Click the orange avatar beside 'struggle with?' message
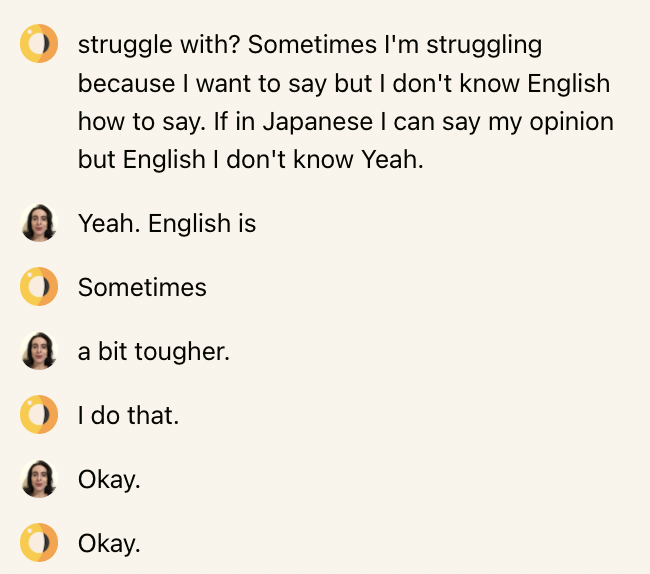The height and width of the screenshot is (574, 650). pos(39,44)
